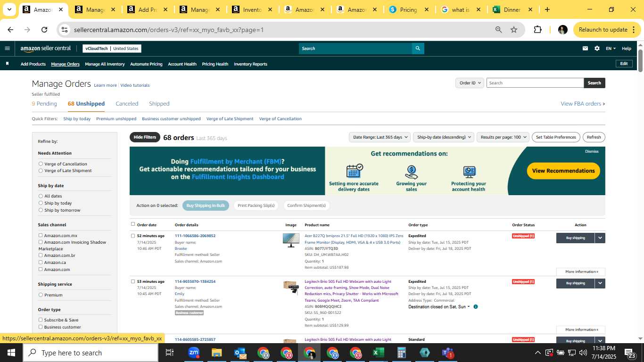This screenshot has height=362, width=644.
Task: Expand Buy shipping arrow for Emily's order
Action: (600, 283)
